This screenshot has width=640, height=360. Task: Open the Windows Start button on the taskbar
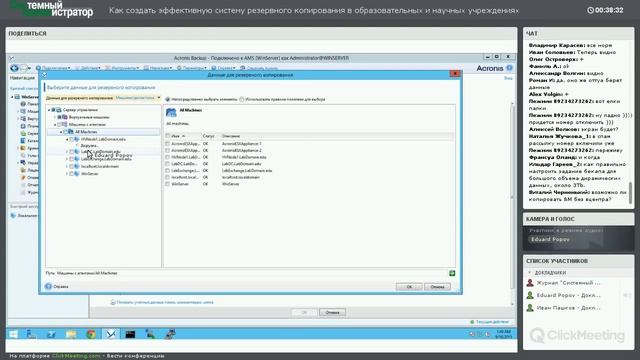[13, 334]
